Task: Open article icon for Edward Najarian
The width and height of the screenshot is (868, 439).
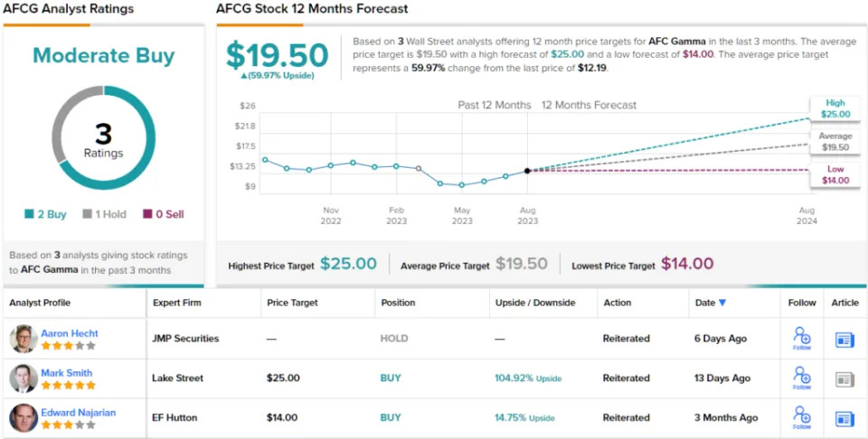Action: [x=844, y=418]
